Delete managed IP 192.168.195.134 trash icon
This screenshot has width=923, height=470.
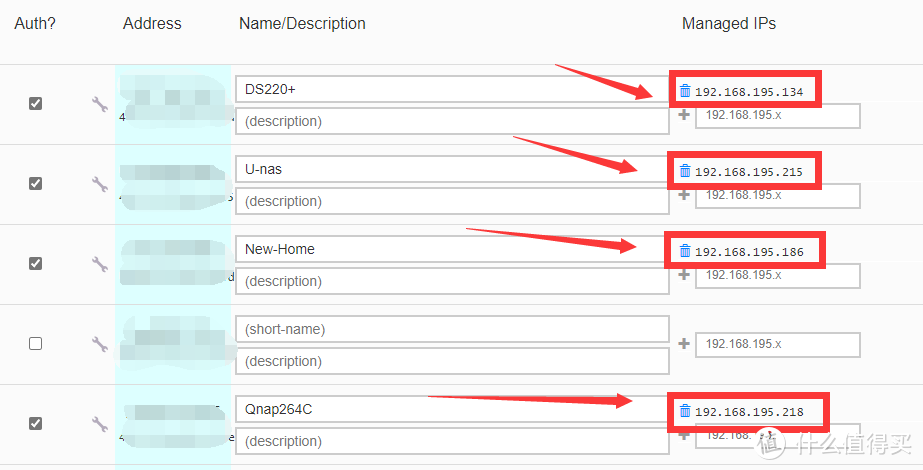coord(685,91)
